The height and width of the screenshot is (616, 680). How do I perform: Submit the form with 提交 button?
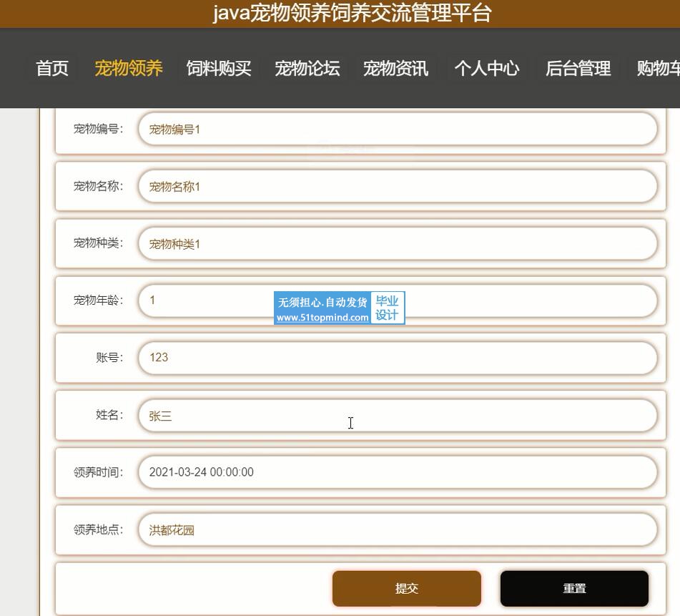[407, 588]
